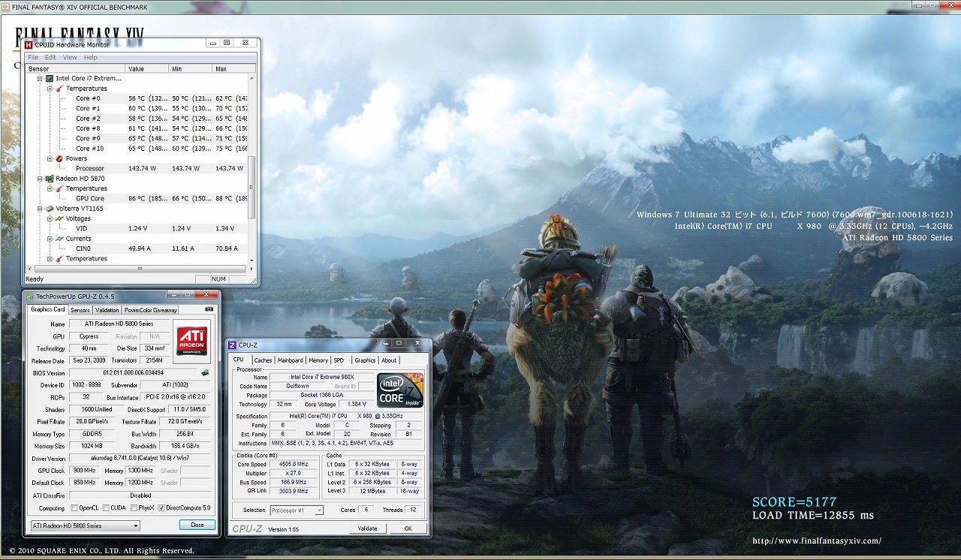This screenshot has width=961, height=560.
Task: Click the BIOS save chip icon in GPU-Z
Action: 205,372
